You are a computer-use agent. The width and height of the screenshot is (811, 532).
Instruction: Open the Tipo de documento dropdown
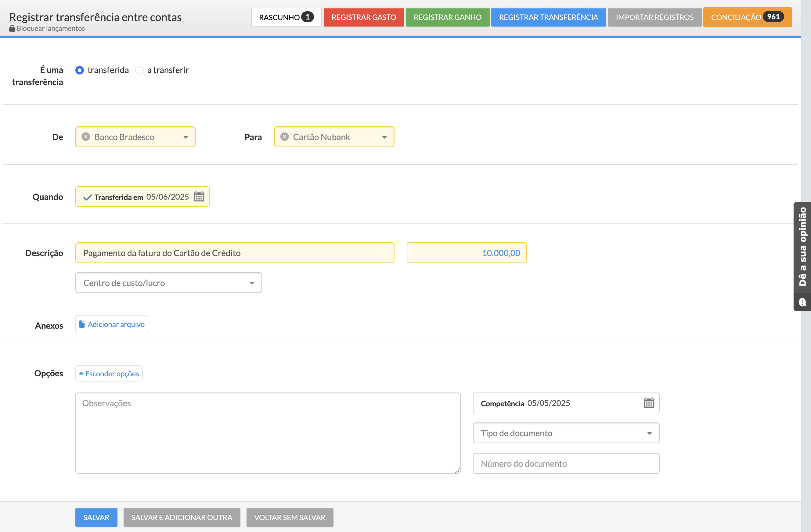click(x=649, y=433)
